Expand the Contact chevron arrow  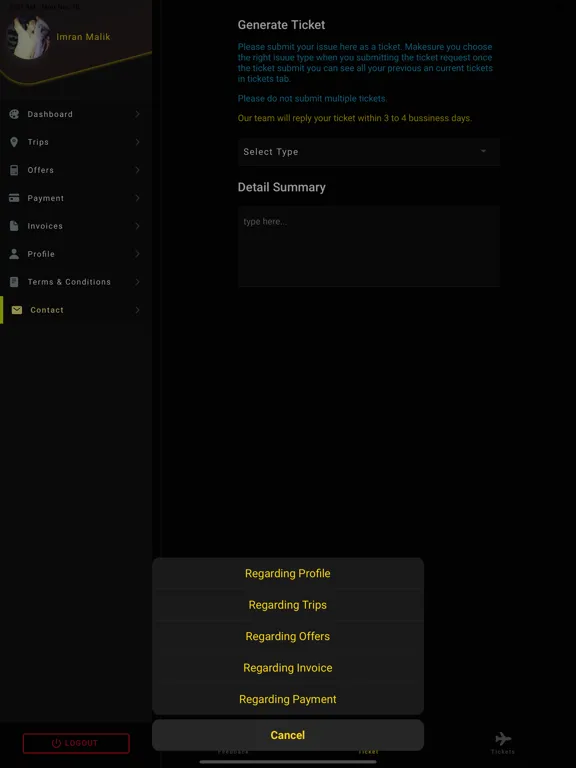138,310
